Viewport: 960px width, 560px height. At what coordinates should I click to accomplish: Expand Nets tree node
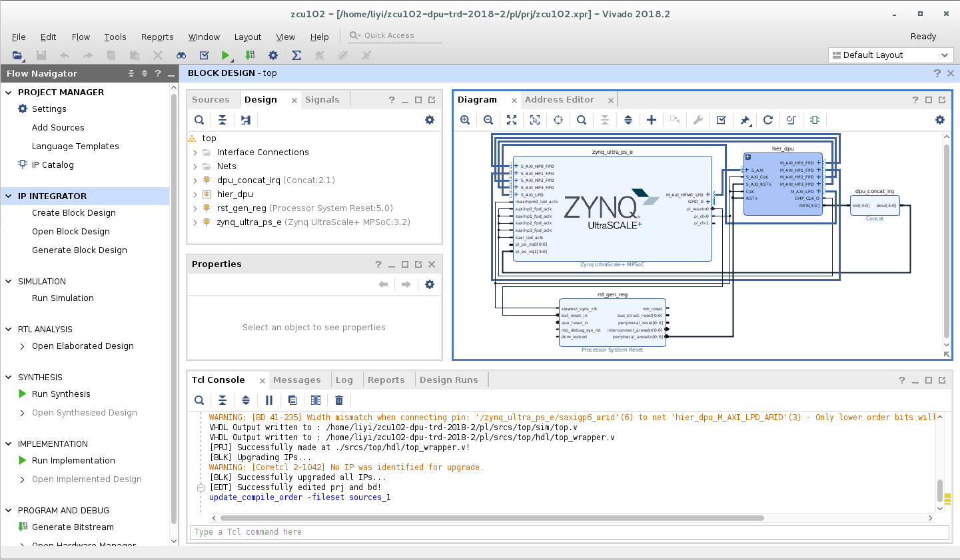195,166
